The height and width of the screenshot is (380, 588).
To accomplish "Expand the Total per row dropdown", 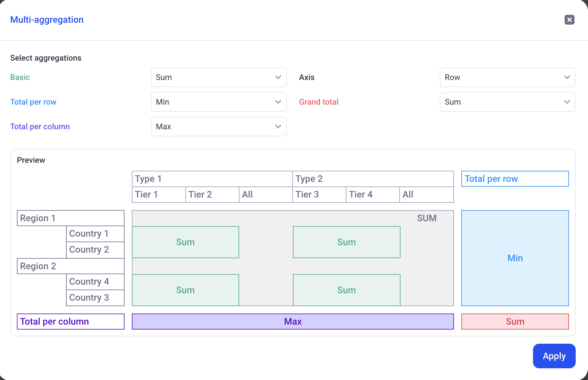I will point(219,102).
